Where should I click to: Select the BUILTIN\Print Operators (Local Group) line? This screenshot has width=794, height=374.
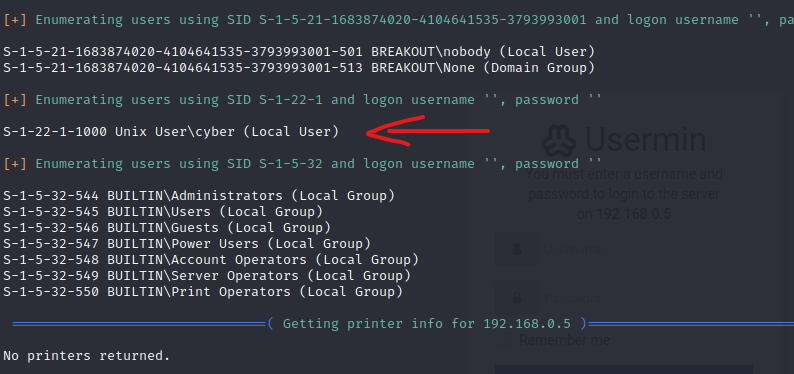tap(203, 292)
